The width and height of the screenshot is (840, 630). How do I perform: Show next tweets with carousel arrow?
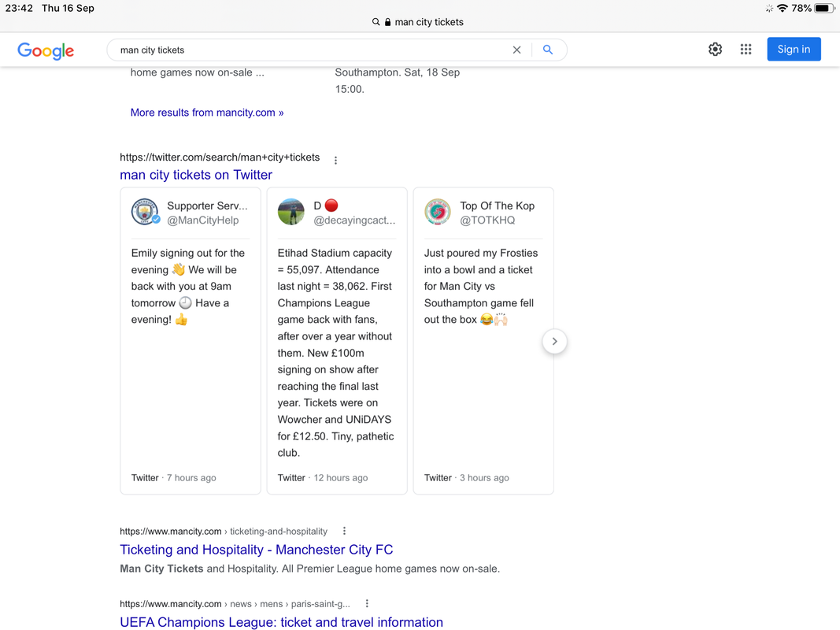click(554, 341)
